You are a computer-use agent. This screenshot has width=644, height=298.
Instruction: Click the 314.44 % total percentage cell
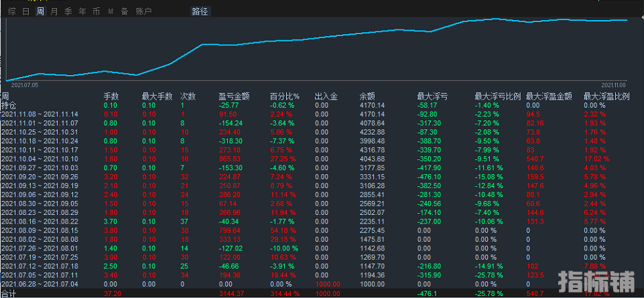285,293
